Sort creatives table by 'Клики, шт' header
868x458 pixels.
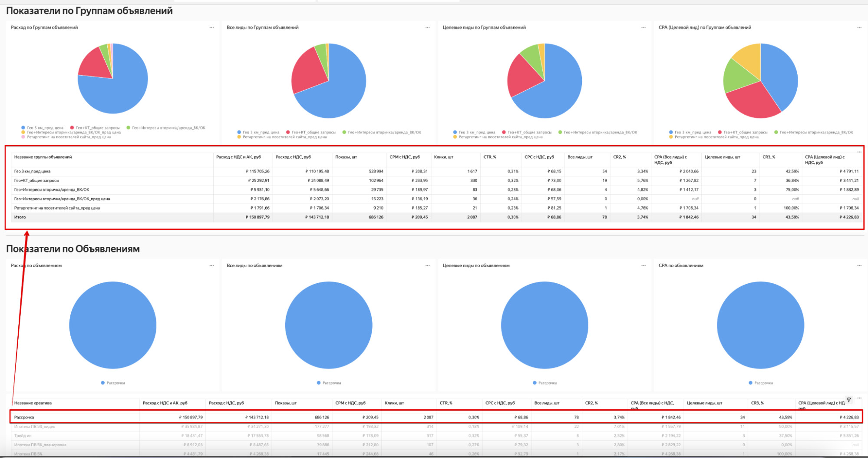tap(394, 403)
